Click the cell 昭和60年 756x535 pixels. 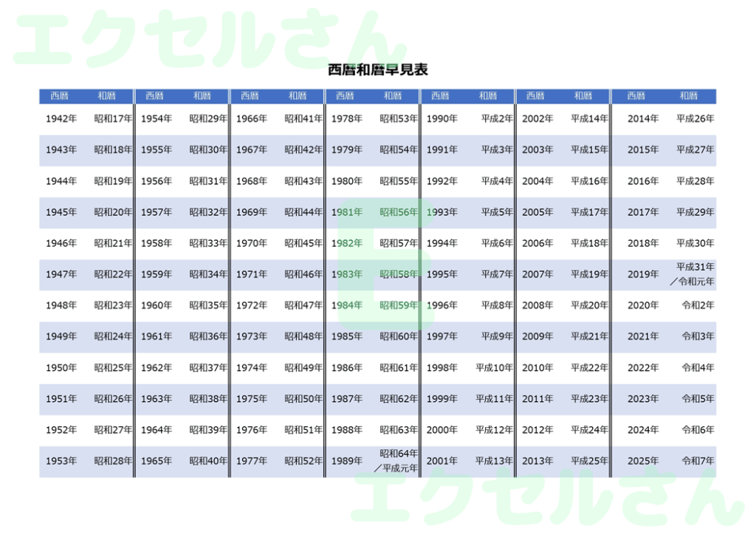coord(398,337)
